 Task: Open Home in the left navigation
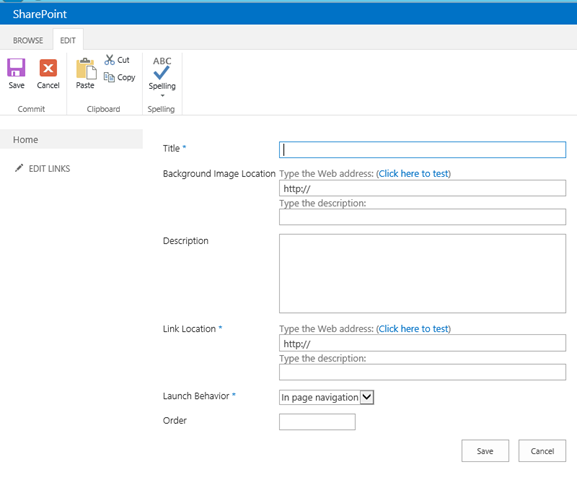coord(25,140)
